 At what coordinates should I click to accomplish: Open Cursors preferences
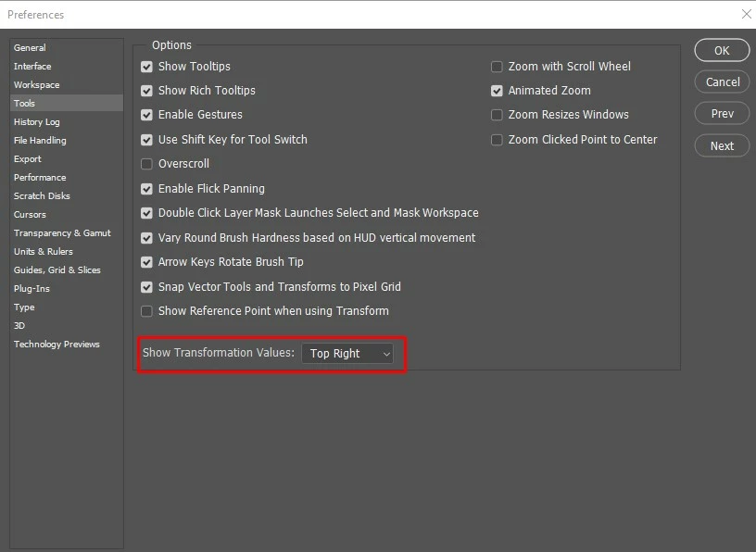[67, 215]
